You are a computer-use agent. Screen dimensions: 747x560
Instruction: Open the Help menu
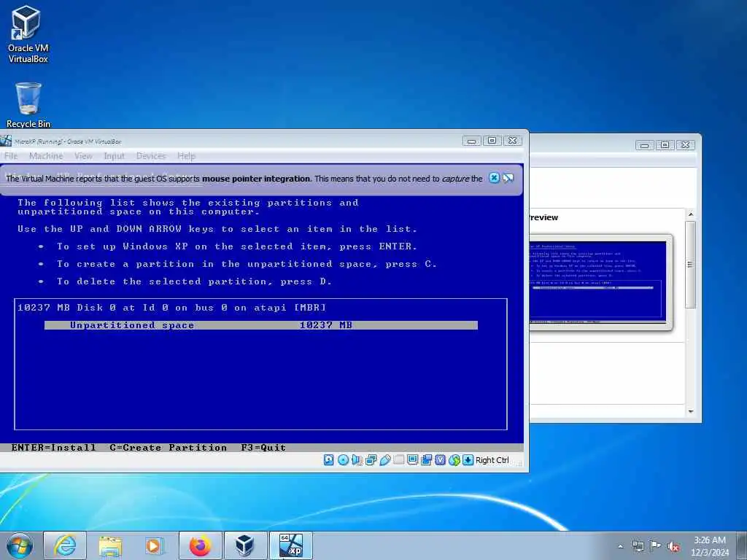pyautogui.click(x=186, y=156)
